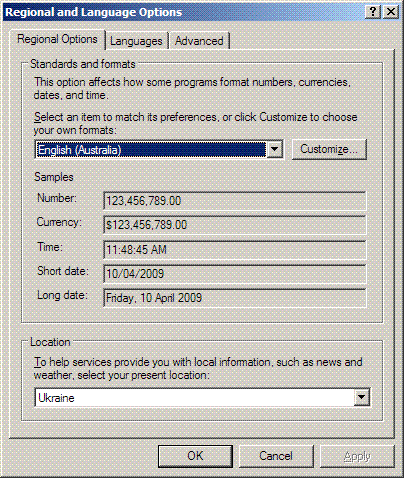Select the Regional Options tab
404x478 pixels.
[x=57, y=39]
